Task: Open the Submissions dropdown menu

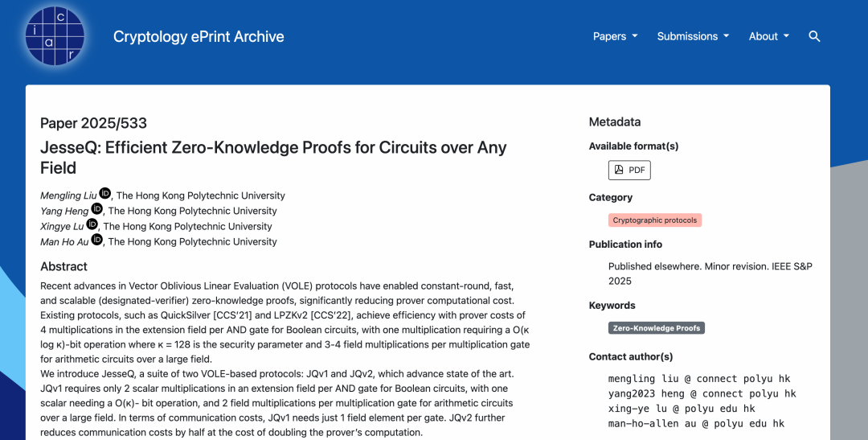Action: click(693, 36)
